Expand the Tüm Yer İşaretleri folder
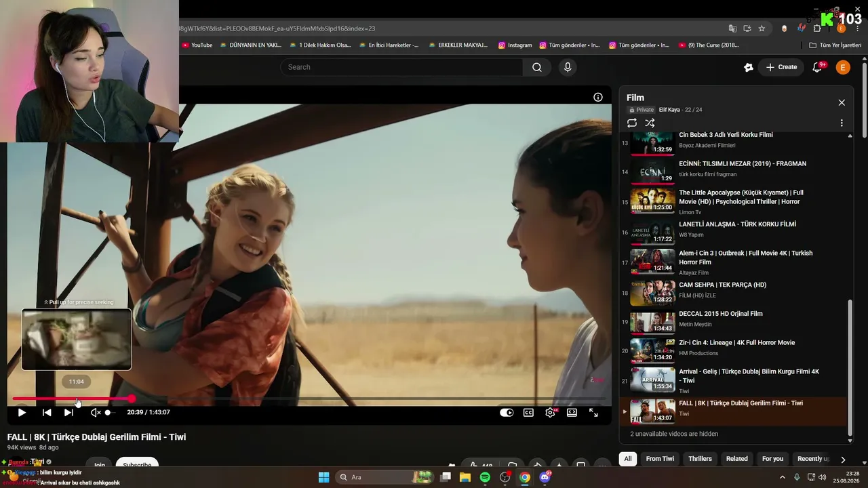Viewport: 868px width, 488px height. tap(835, 45)
